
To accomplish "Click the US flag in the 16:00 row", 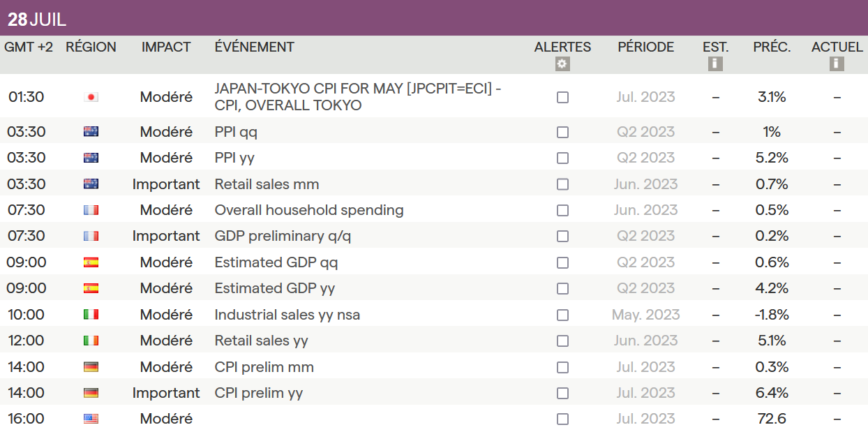I will (91, 419).
